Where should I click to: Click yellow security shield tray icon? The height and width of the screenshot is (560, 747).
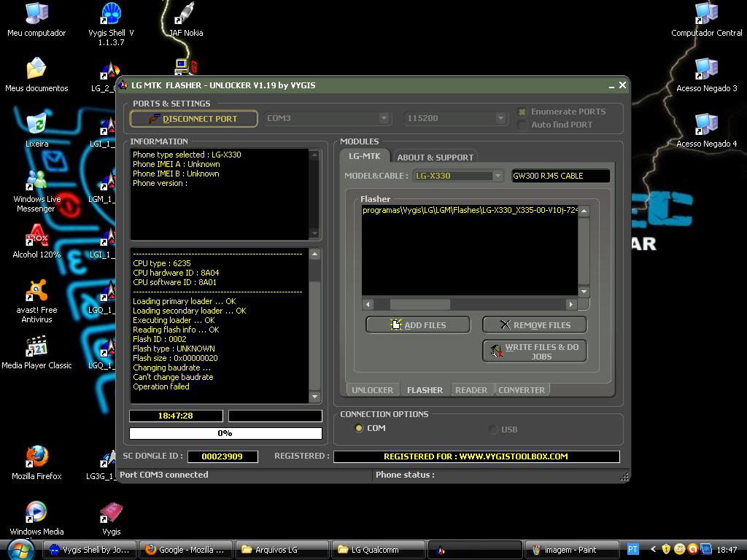(x=666, y=550)
